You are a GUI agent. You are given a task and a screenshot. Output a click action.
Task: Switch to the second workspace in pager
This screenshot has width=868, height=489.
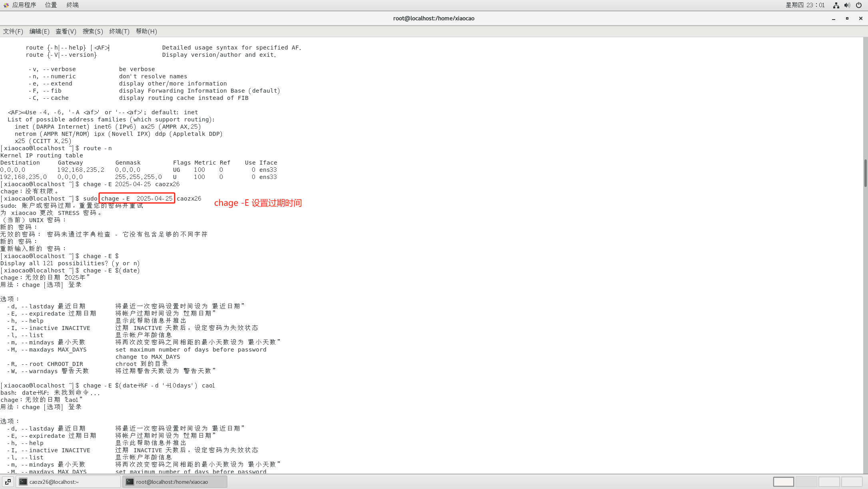pos(806,482)
